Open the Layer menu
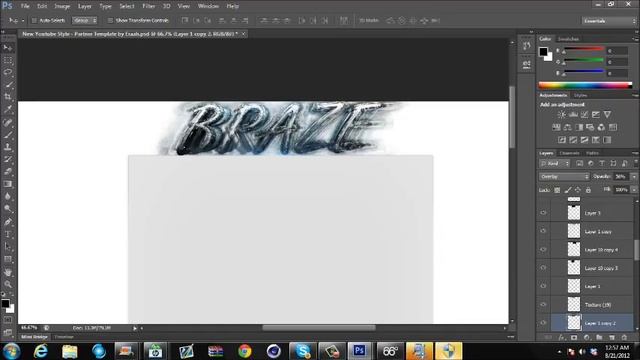Image resolution: width=640 pixels, height=360 pixels. click(84, 6)
